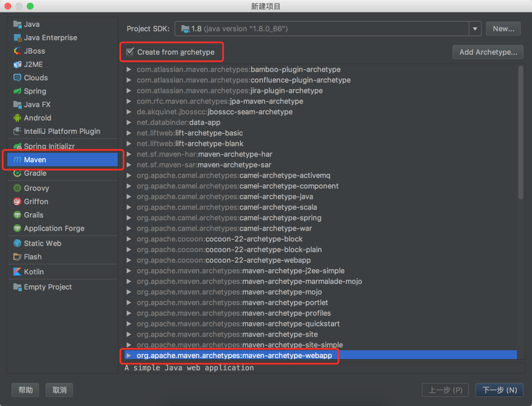Click the IntelliJ Platform Plugin icon
Image resolution: width=532 pixels, height=406 pixels.
tap(17, 131)
